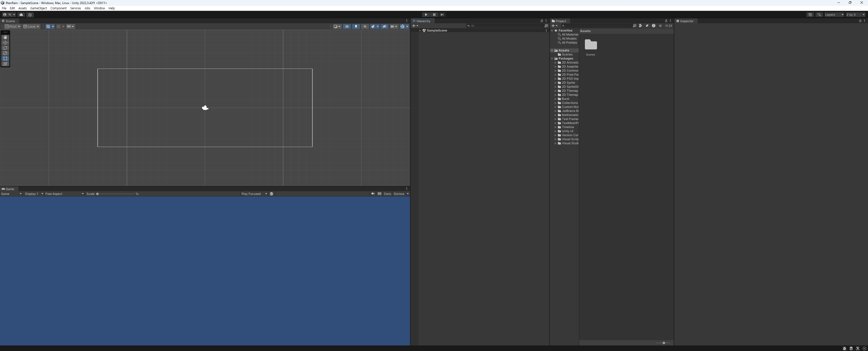868x351 pixels.
Task: Select the Transform tool in scene toolbar
Action: [5, 64]
